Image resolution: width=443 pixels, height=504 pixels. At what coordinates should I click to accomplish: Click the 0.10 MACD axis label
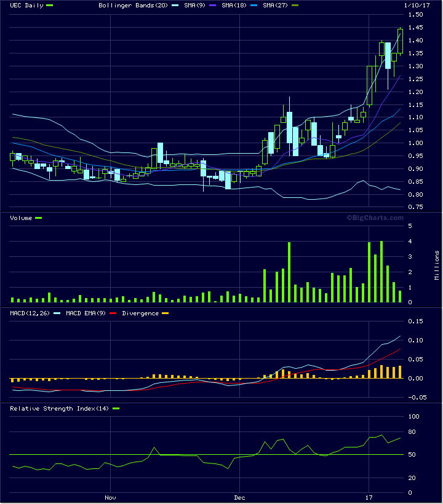point(416,340)
